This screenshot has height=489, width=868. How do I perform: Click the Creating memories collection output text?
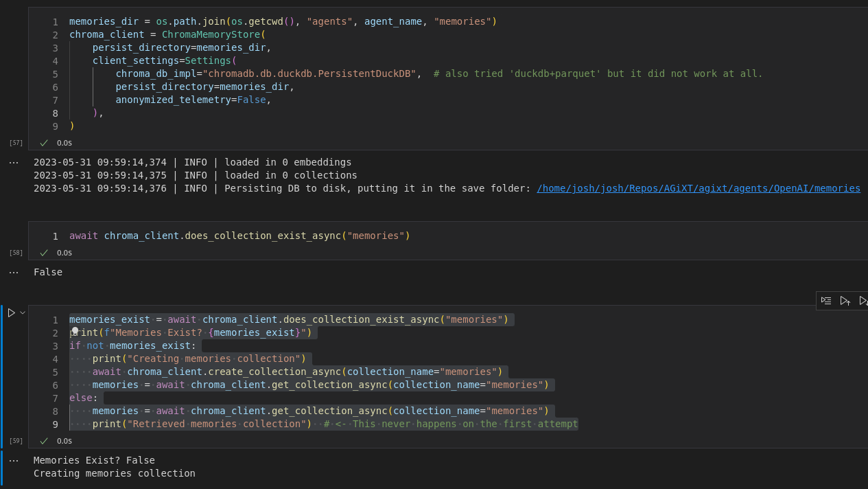[x=115, y=473]
